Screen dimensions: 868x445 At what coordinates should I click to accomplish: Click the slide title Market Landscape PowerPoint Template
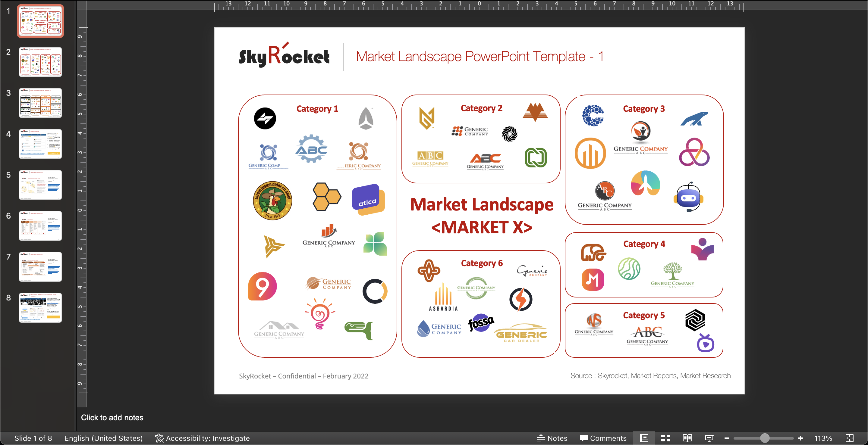click(x=480, y=57)
